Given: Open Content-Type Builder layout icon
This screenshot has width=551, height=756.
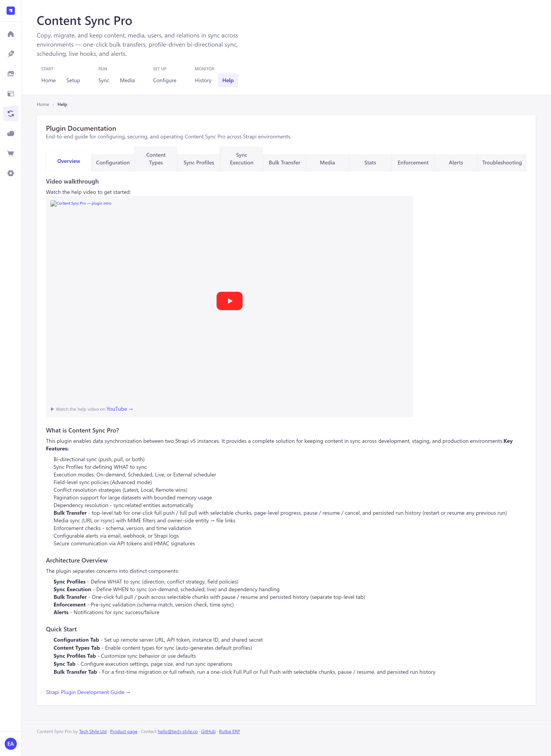Looking at the screenshot, I should pos(11,94).
